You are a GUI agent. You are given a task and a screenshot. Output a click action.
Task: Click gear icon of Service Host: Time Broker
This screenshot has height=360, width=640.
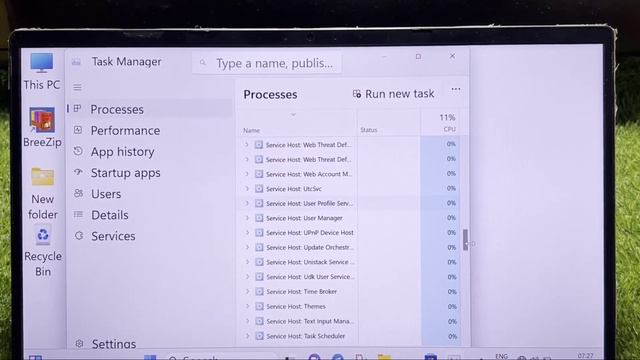coord(259,291)
